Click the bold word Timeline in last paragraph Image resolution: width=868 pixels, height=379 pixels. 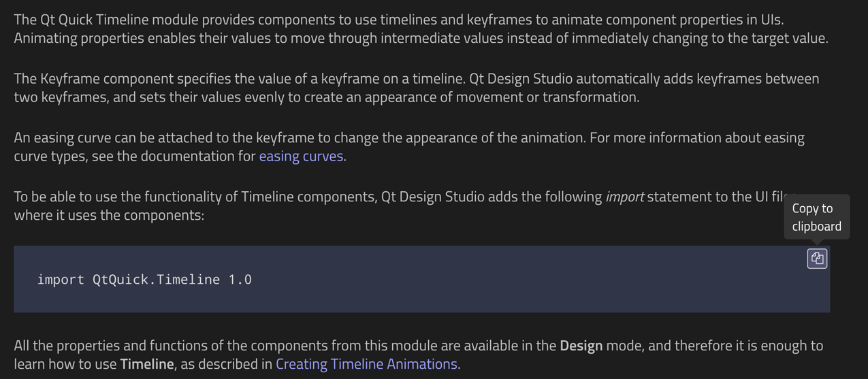pos(147,364)
